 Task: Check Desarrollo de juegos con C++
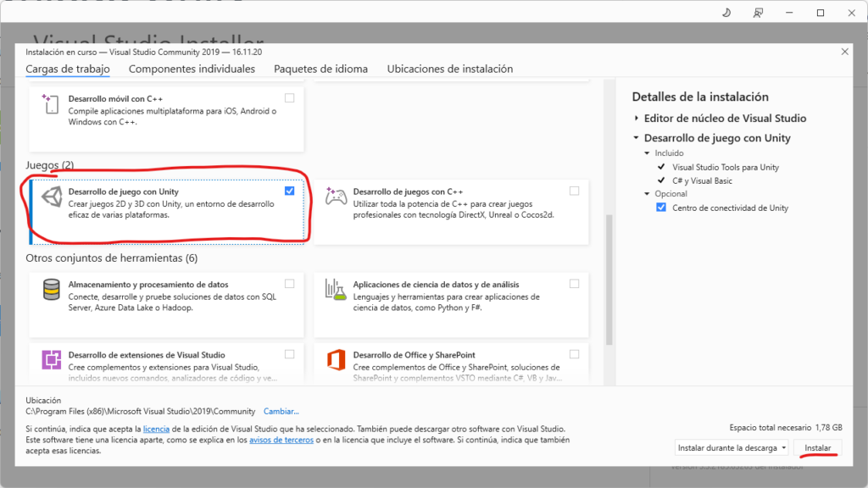tap(574, 191)
